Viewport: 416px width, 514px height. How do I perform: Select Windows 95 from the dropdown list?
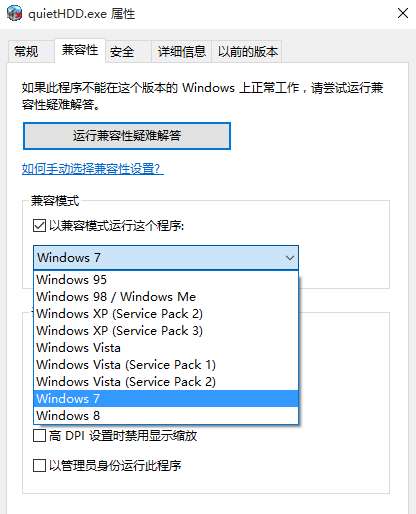coord(166,280)
